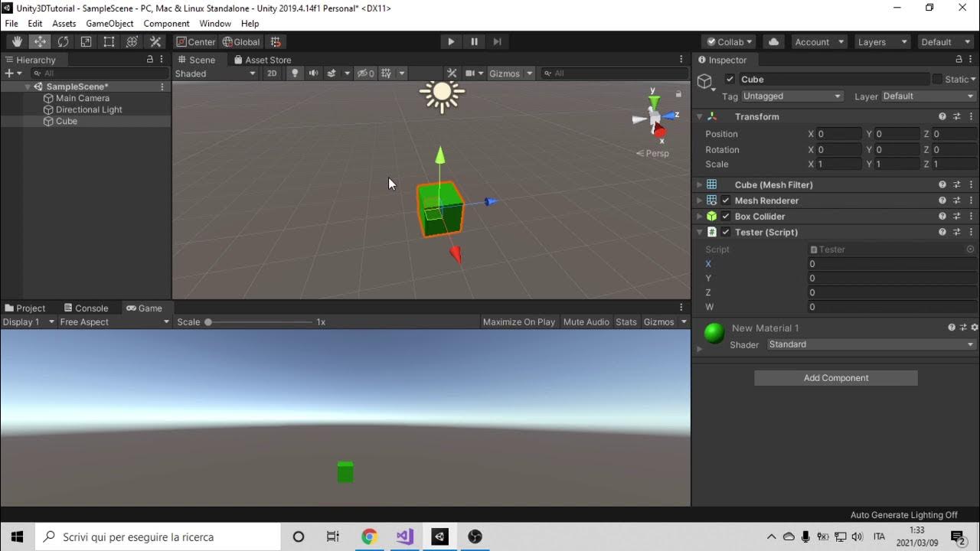Select Directional Light in Hierarchy
980x551 pixels.
(89, 109)
